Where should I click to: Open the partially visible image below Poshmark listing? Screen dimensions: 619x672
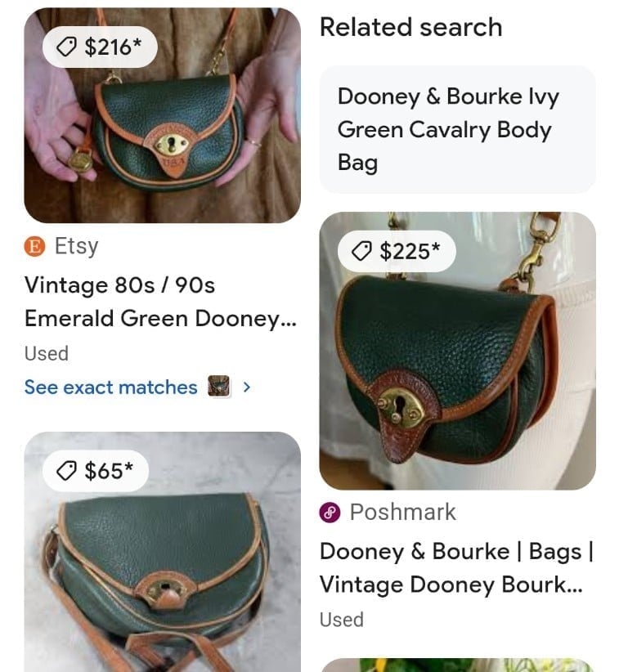pyautogui.click(x=457, y=665)
